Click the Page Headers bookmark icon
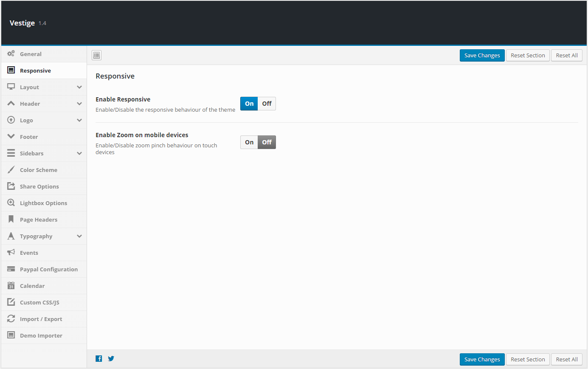 pos(11,220)
